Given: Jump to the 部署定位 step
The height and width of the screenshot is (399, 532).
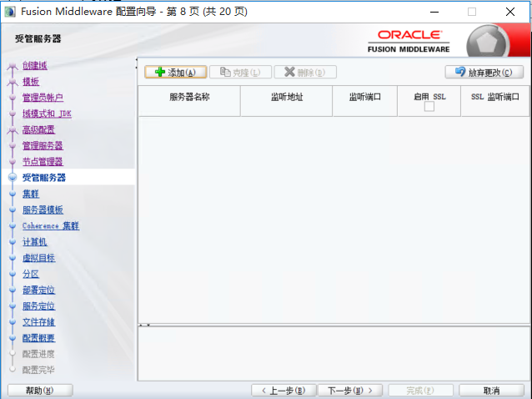Looking at the screenshot, I should coord(38,290).
